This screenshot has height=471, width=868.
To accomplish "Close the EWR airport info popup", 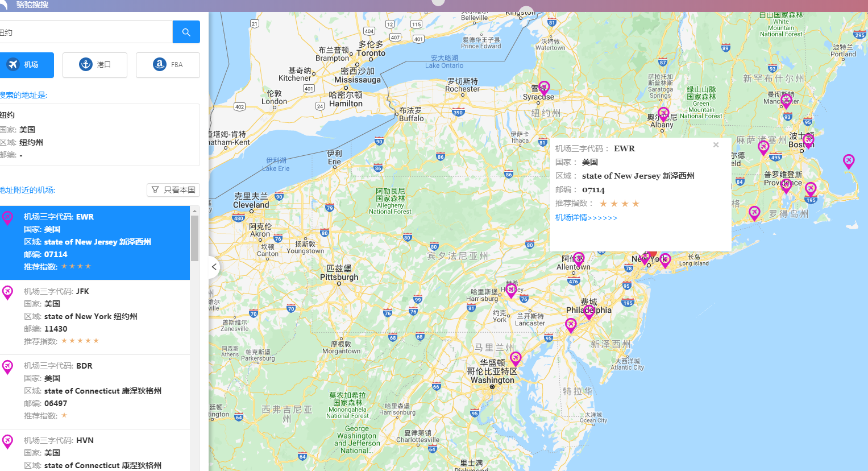I will click(716, 144).
